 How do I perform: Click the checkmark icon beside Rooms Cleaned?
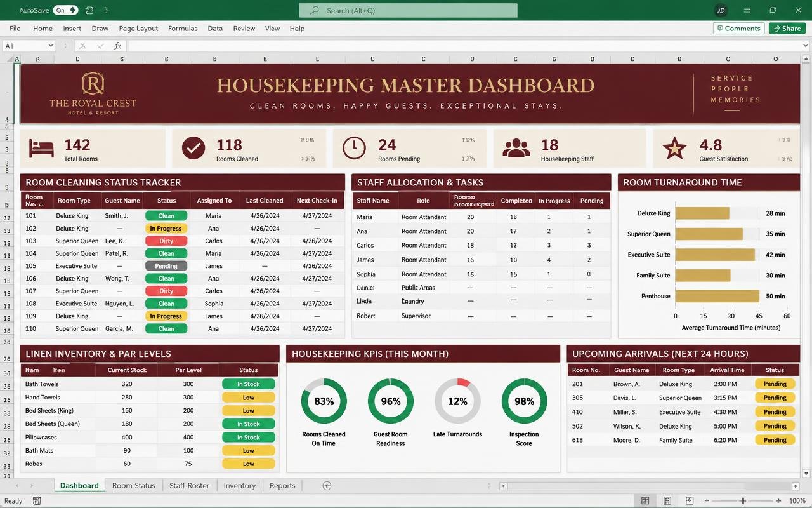point(193,148)
